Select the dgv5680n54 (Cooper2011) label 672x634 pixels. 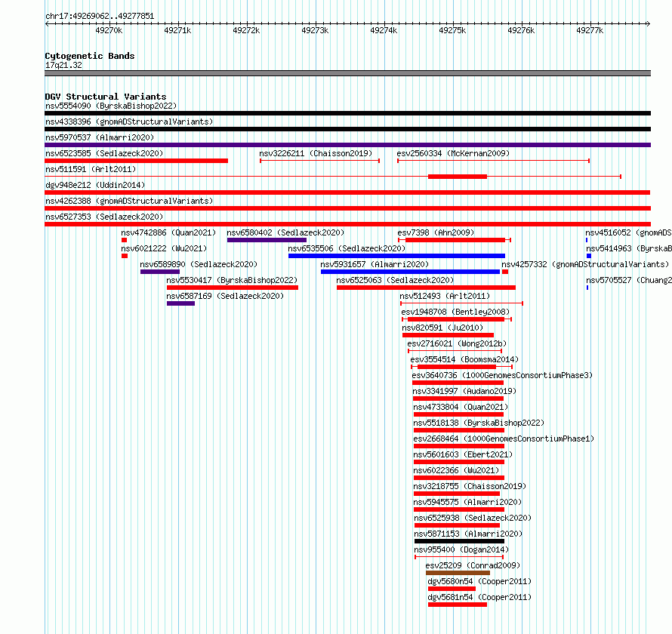click(479, 581)
